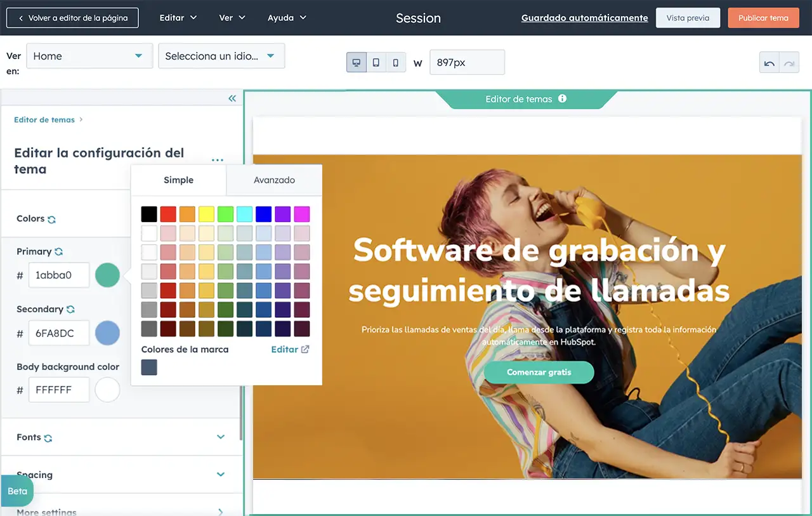Pick the black swatch in the color grid
Screen dimensions: 812x516
(x=149, y=214)
